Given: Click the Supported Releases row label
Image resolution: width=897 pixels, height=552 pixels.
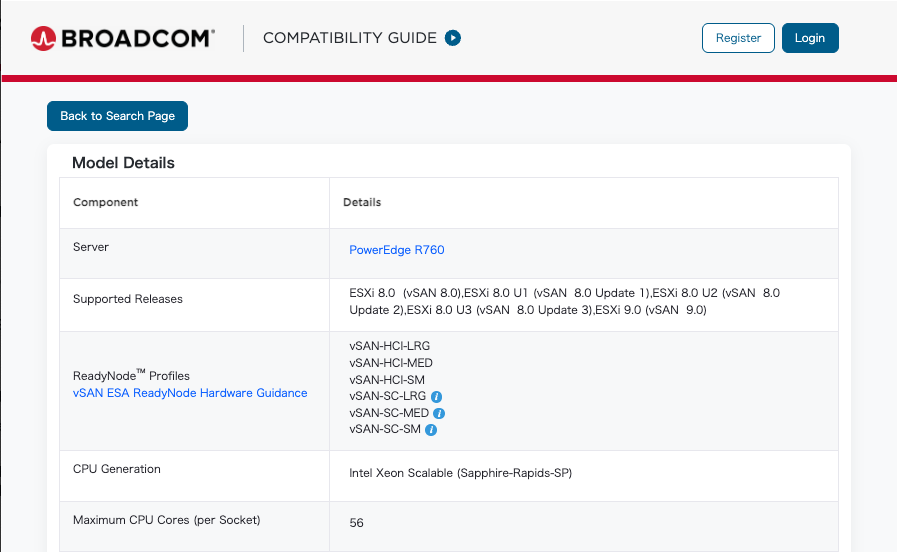Looking at the screenshot, I should click(x=128, y=299).
